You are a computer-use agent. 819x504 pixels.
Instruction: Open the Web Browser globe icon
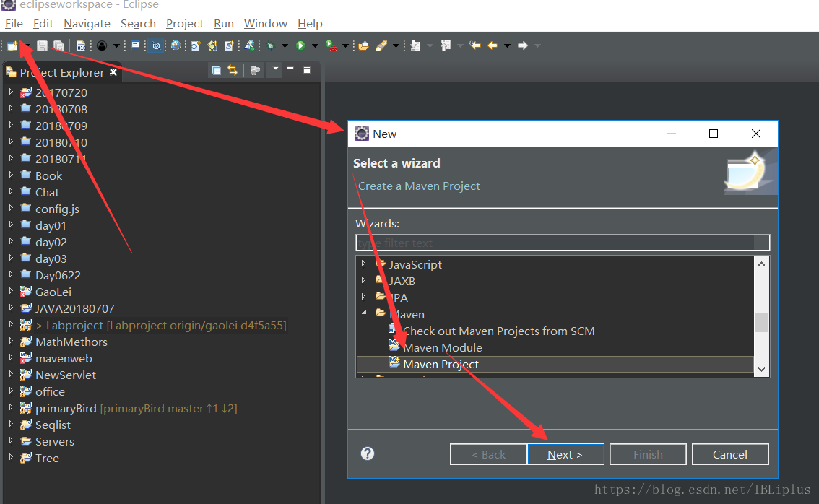176,46
